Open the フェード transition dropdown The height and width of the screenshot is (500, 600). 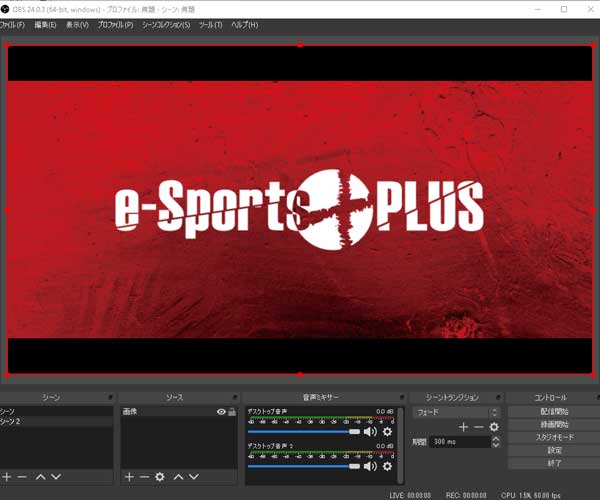coord(456,412)
